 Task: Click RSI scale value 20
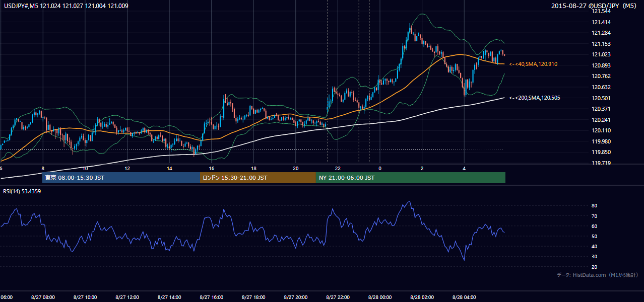(x=594, y=267)
